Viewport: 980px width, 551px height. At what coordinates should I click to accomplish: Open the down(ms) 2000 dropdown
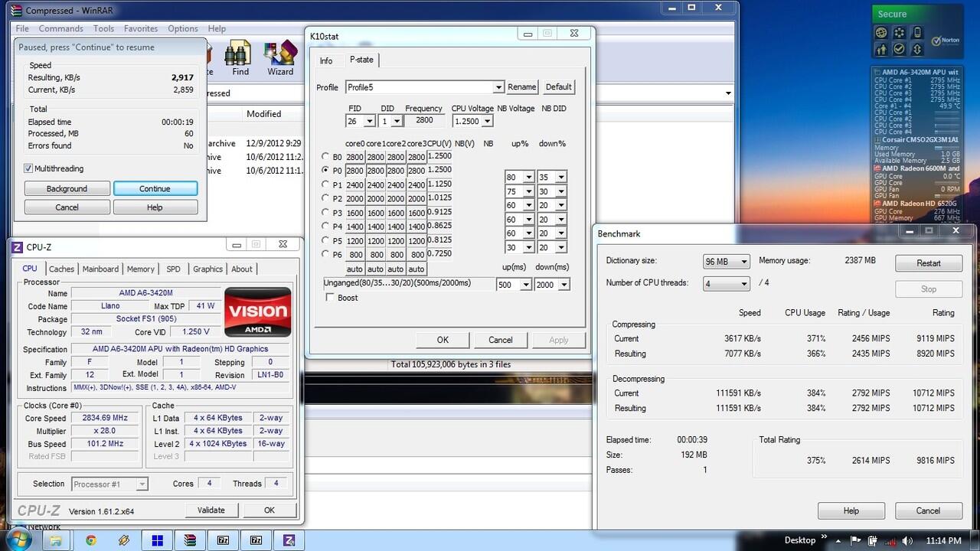click(x=563, y=285)
